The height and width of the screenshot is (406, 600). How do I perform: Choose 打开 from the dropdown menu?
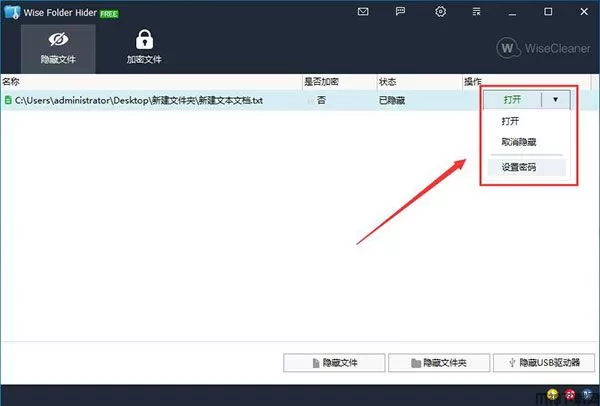(510, 121)
